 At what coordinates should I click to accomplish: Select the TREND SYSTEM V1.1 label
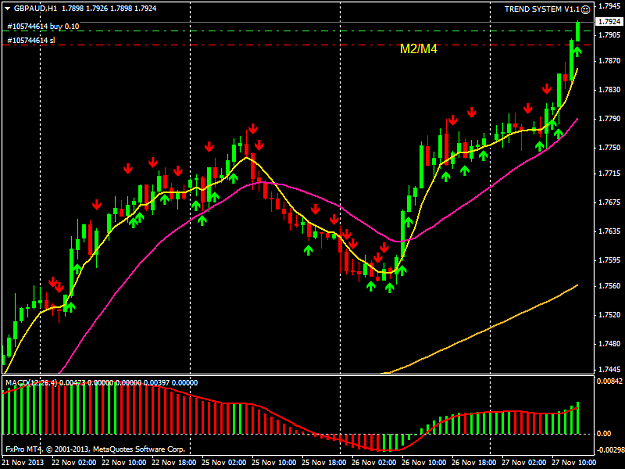tap(542, 9)
